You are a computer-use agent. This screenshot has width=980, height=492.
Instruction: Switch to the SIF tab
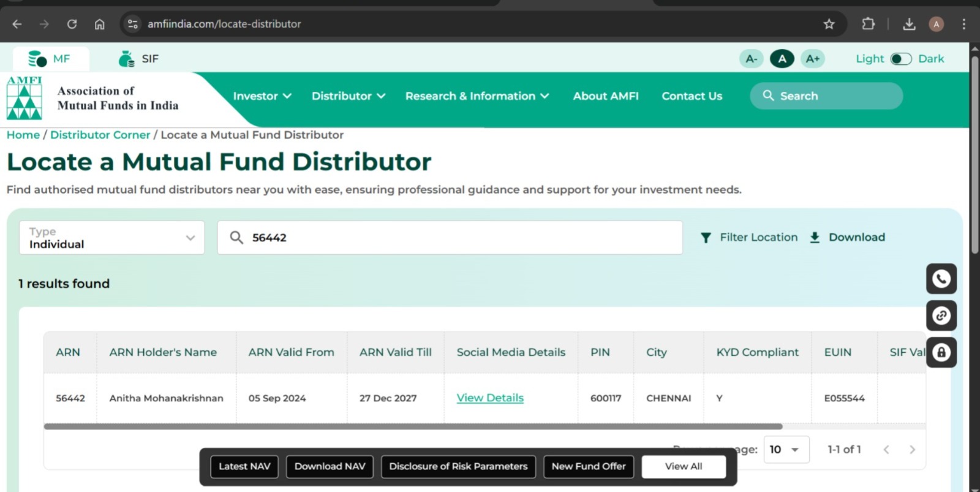pyautogui.click(x=138, y=59)
